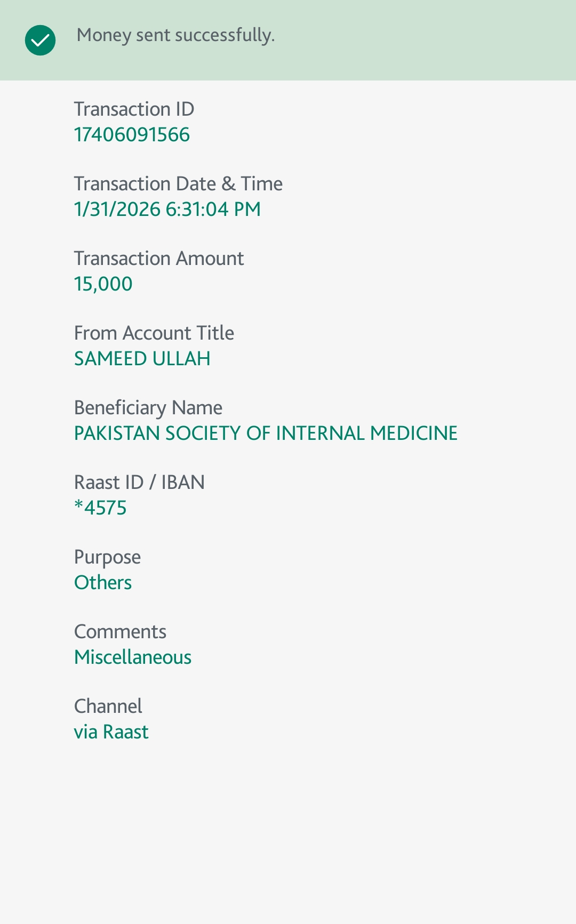Viewport: 576px width, 924px height.
Task: Tap the SAMEED ULLAH account title
Action: (142, 358)
